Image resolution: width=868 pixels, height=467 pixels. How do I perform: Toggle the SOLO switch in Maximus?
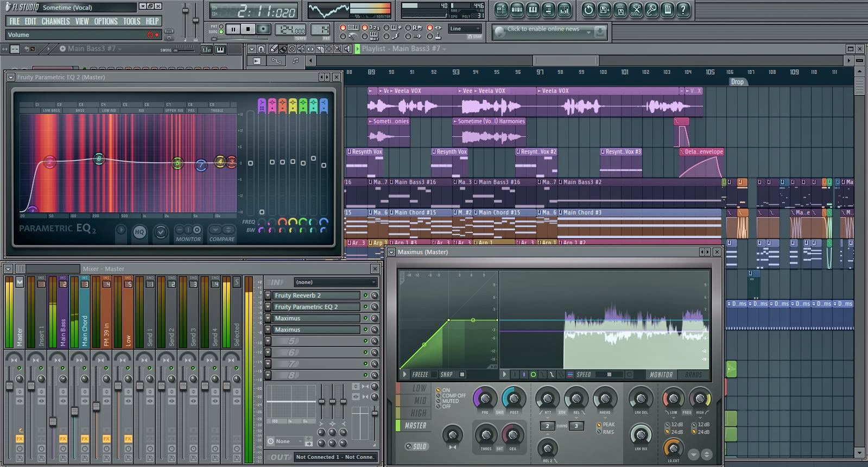tap(416, 446)
